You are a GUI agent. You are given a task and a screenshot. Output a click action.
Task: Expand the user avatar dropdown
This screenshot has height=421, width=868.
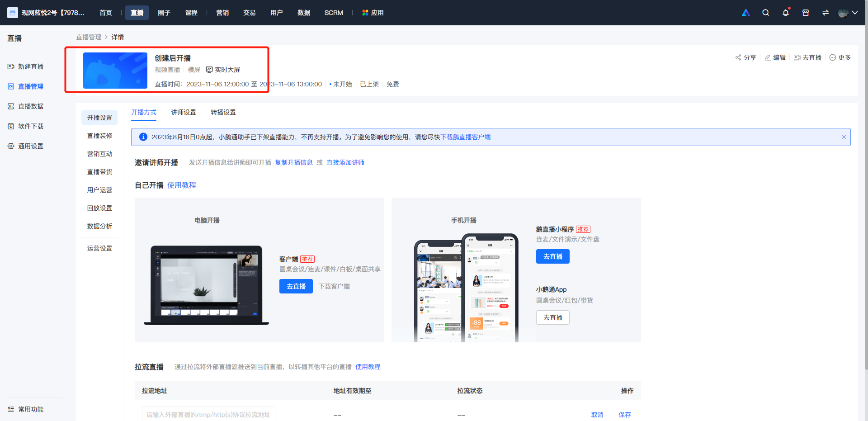pos(848,13)
